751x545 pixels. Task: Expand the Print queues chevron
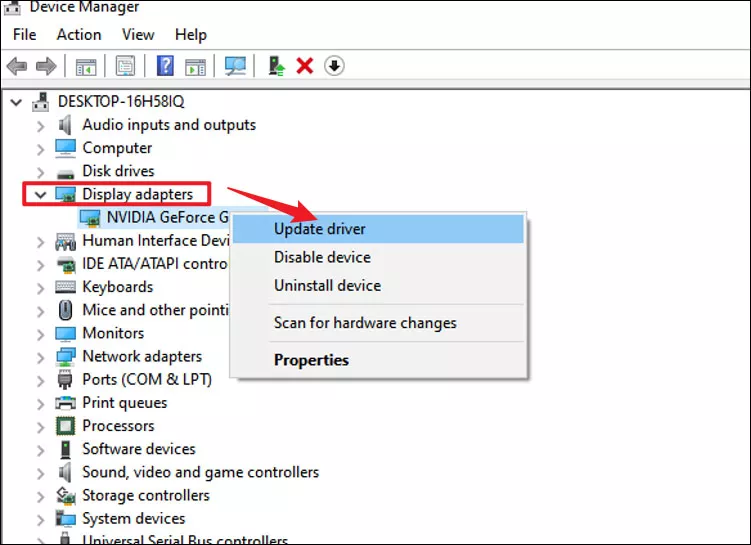(x=41, y=404)
